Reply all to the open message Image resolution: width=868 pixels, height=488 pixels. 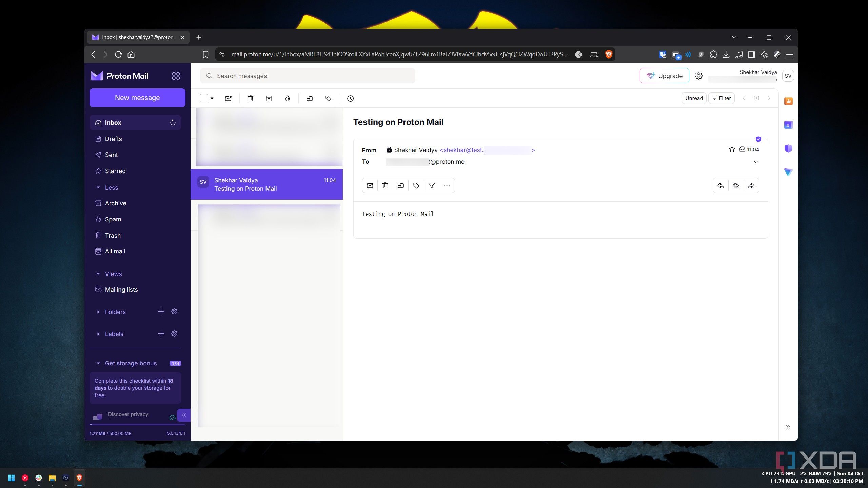click(x=736, y=185)
